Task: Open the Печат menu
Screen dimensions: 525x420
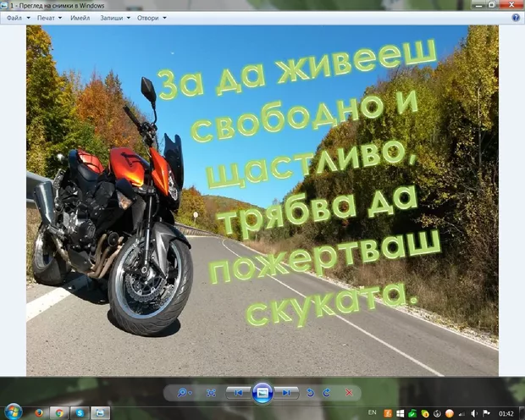Action: [46, 18]
